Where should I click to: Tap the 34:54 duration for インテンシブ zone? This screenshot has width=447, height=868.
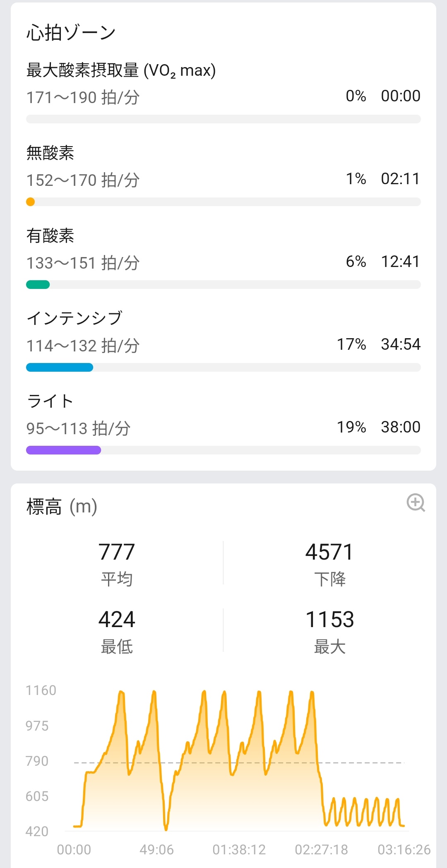point(400,344)
